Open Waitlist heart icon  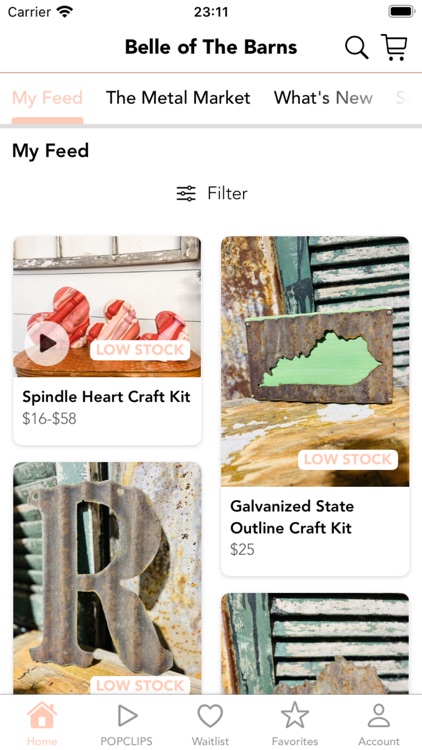[x=211, y=716]
